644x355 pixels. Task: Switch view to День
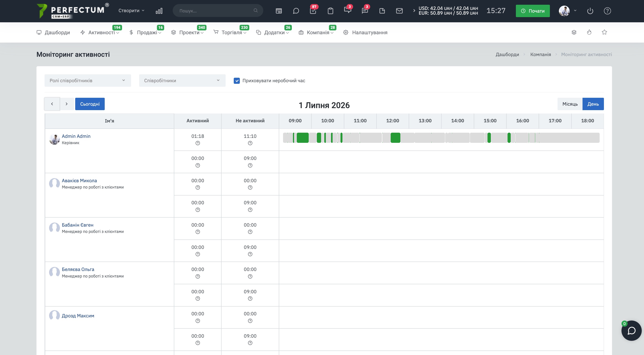click(x=593, y=104)
